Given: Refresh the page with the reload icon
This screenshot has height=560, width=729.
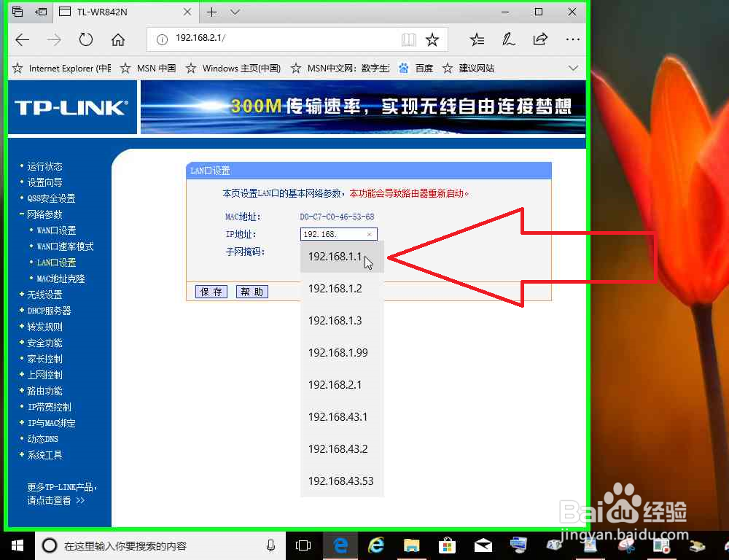Looking at the screenshot, I should 85,39.
